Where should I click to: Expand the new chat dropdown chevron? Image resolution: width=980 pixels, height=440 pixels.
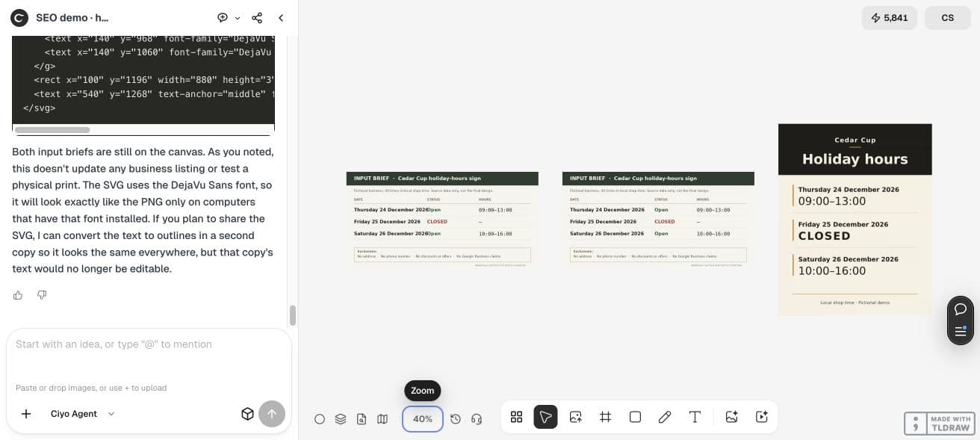(238, 18)
